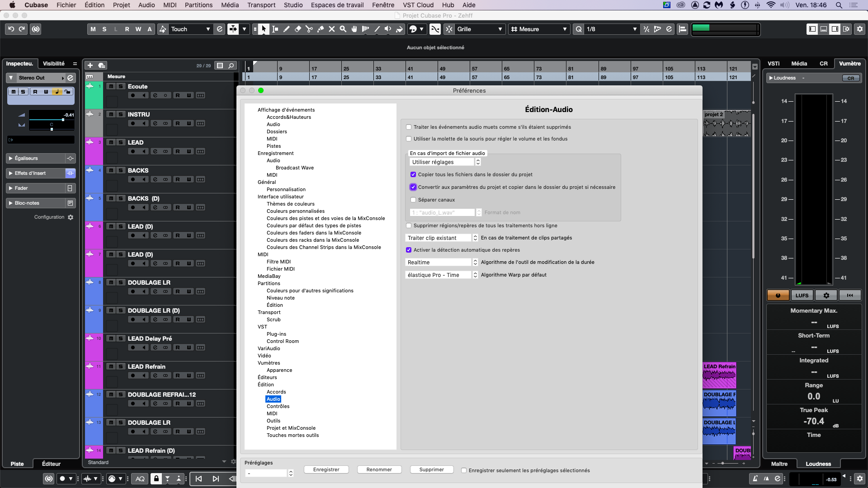Check 'Supprimer régions/repères' option
The height and width of the screenshot is (488, 868).
[409, 225]
